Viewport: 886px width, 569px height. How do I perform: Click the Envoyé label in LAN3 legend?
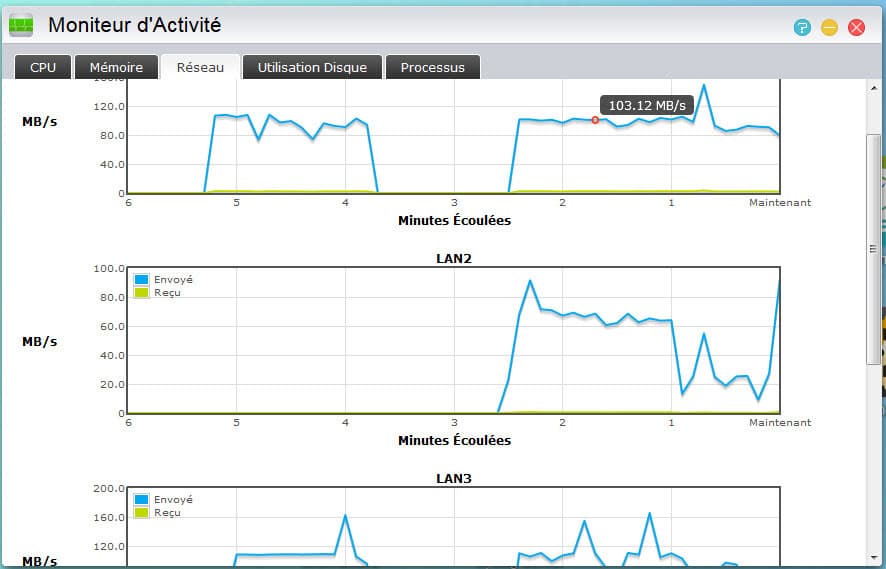[x=173, y=499]
